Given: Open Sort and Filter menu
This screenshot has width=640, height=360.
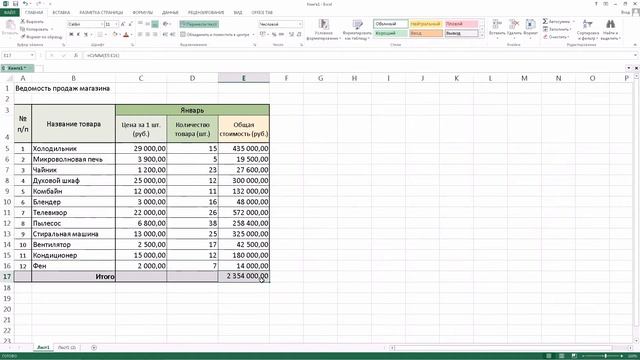Looking at the screenshot, I should pos(588,29).
